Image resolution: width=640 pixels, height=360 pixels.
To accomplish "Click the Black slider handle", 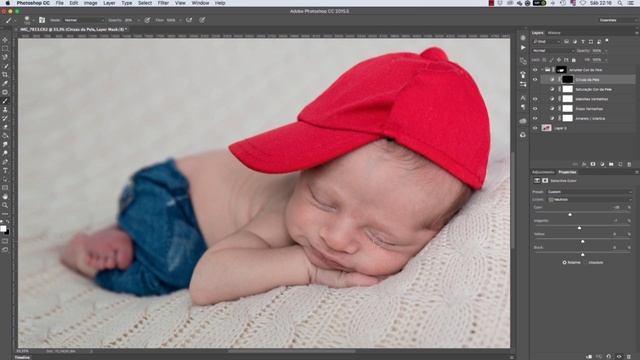I will (x=582, y=254).
